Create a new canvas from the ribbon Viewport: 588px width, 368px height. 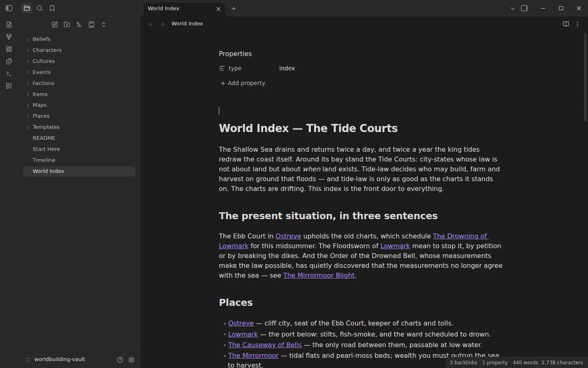coord(9,49)
